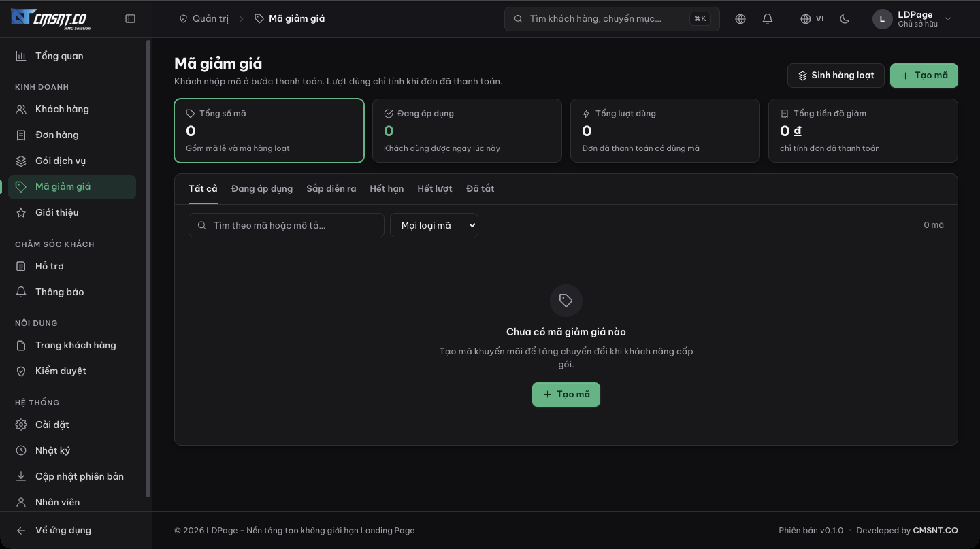Click the Quản trị breadcrumb link
Image resolution: width=980 pixels, height=549 pixels.
(x=203, y=19)
